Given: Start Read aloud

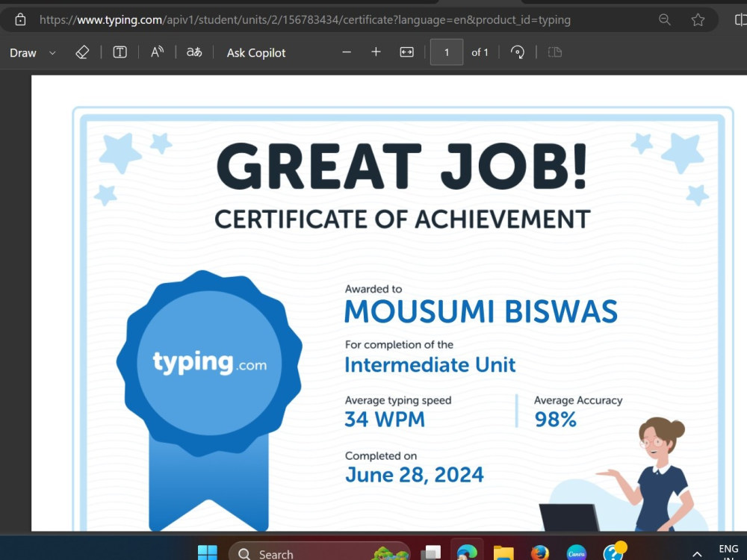Looking at the screenshot, I should [x=157, y=52].
